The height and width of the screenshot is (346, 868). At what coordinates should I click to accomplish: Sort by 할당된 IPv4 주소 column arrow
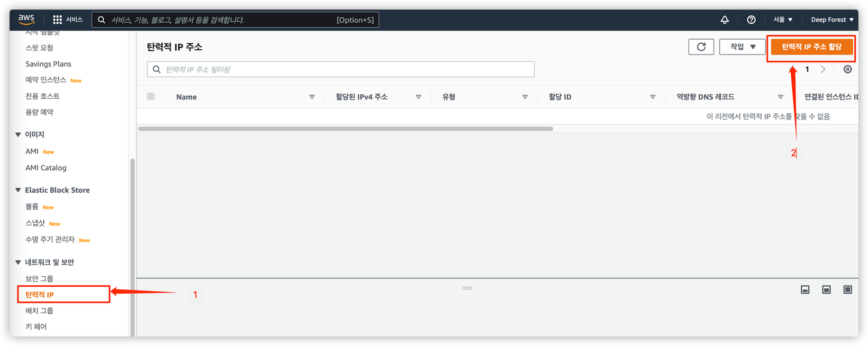pyautogui.click(x=418, y=97)
